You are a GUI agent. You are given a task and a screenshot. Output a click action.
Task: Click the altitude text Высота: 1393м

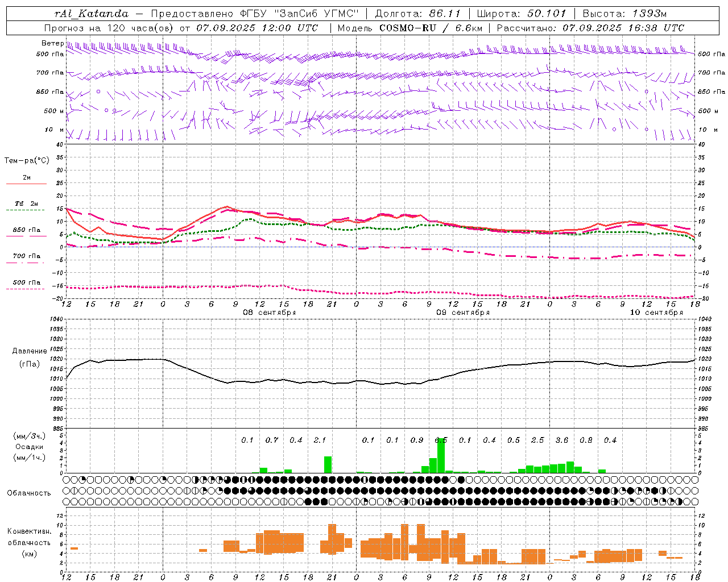click(x=624, y=14)
